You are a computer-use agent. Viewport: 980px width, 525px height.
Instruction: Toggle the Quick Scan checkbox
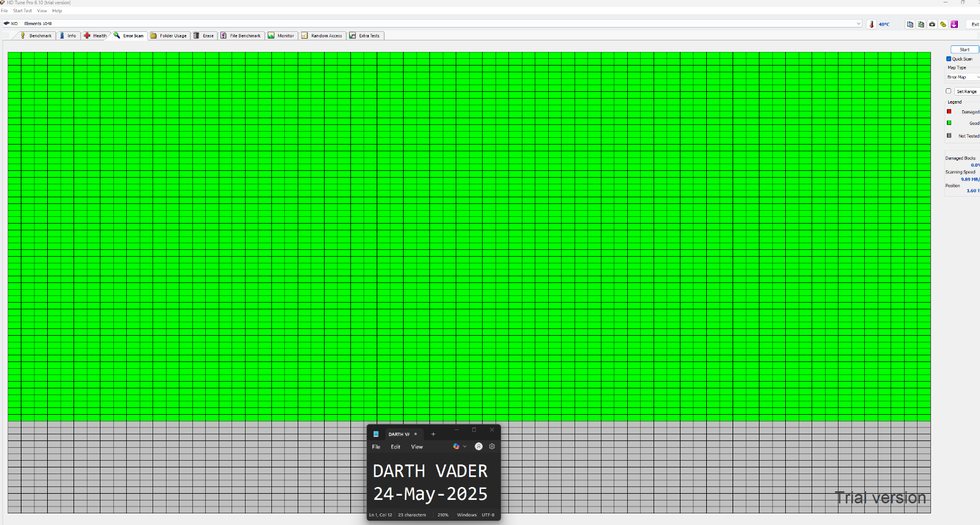coord(949,59)
